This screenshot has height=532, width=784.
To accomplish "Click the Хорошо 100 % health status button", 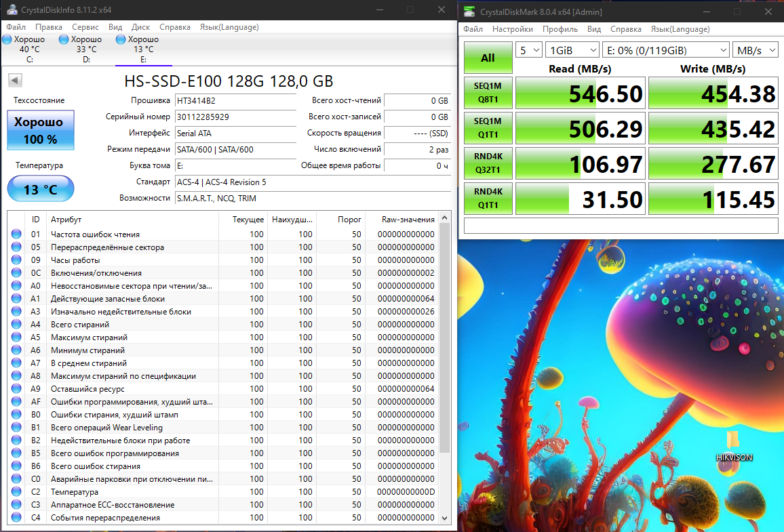I will click(x=41, y=131).
